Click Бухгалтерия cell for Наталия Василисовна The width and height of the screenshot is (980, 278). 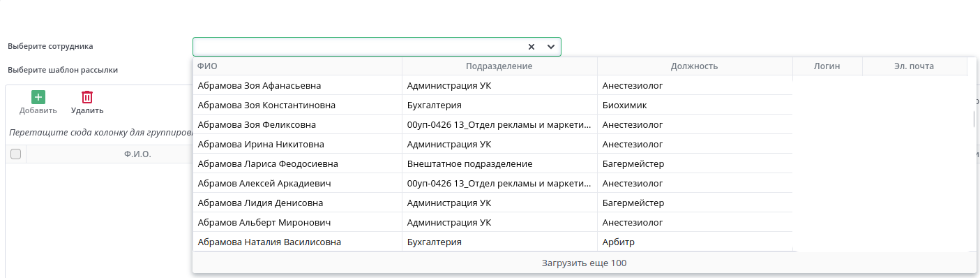pyautogui.click(x=499, y=242)
